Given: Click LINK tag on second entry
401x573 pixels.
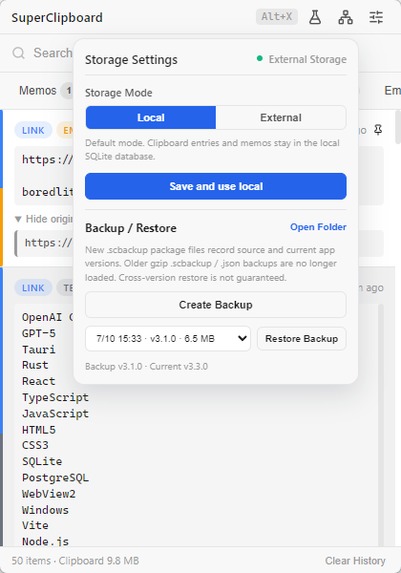Looking at the screenshot, I should pos(33,288).
